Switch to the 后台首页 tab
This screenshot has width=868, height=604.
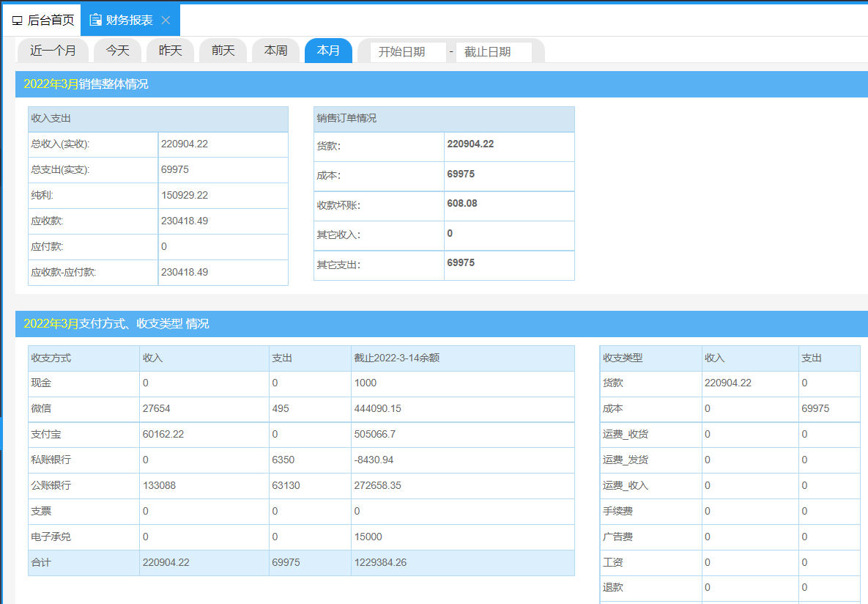[48, 20]
